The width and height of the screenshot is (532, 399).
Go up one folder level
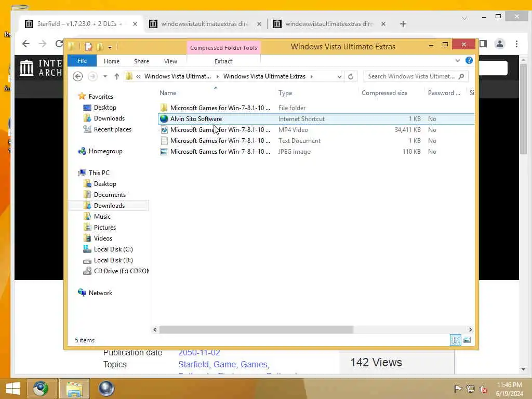pos(117,76)
